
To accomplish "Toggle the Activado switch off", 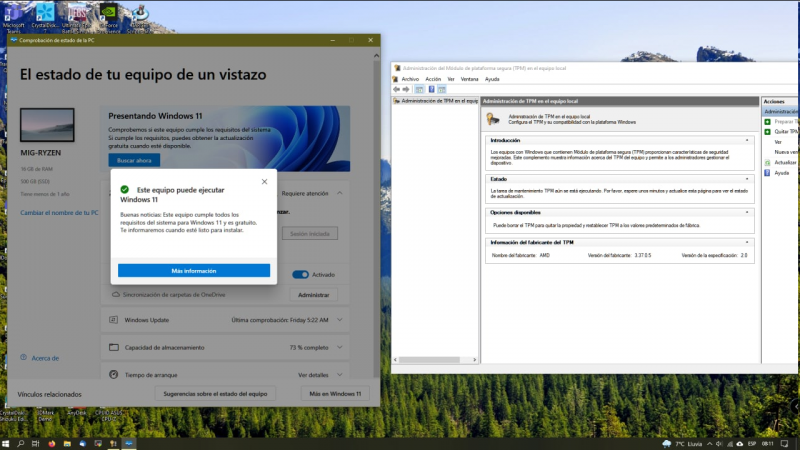I will pos(301,274).
